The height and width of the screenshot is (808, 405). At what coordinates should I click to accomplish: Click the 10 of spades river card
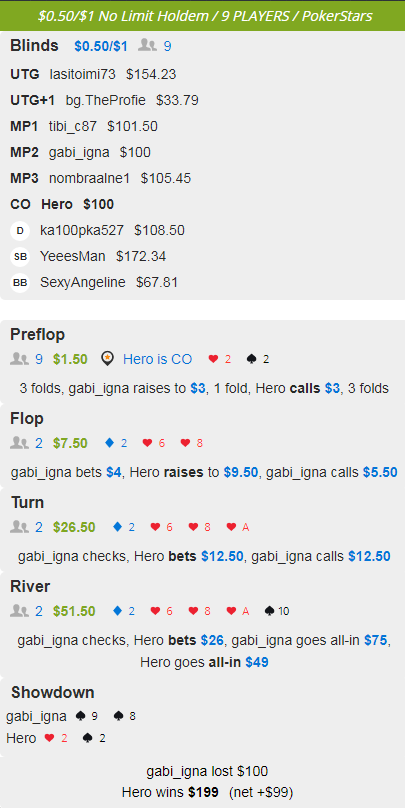[277, 611]
